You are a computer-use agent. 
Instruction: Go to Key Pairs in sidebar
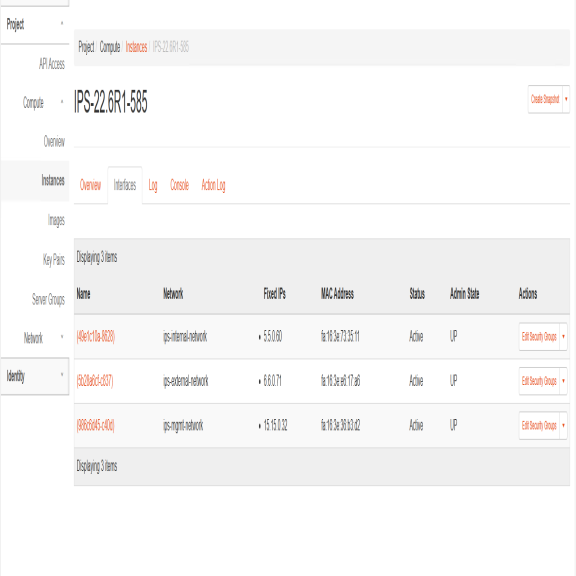(54, 260)
